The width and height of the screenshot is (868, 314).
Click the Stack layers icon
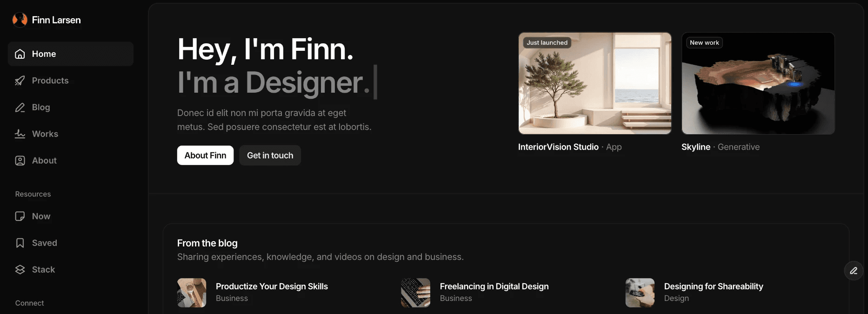click(x=20, y=269)
